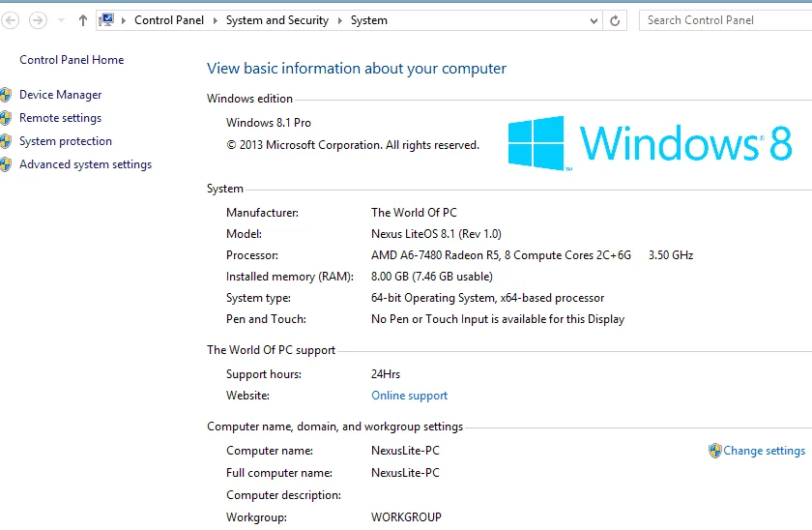Select Computer name value 'NexusLite-PC'
Image resolution: width=812 pixels, height=530 pixels.
[405, 451]
